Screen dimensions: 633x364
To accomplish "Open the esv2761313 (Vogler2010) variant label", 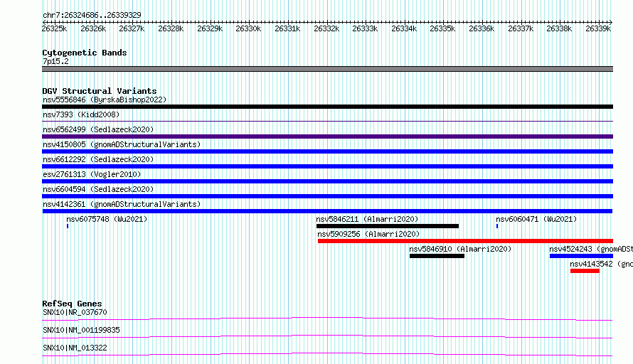I will coord(92,174).
